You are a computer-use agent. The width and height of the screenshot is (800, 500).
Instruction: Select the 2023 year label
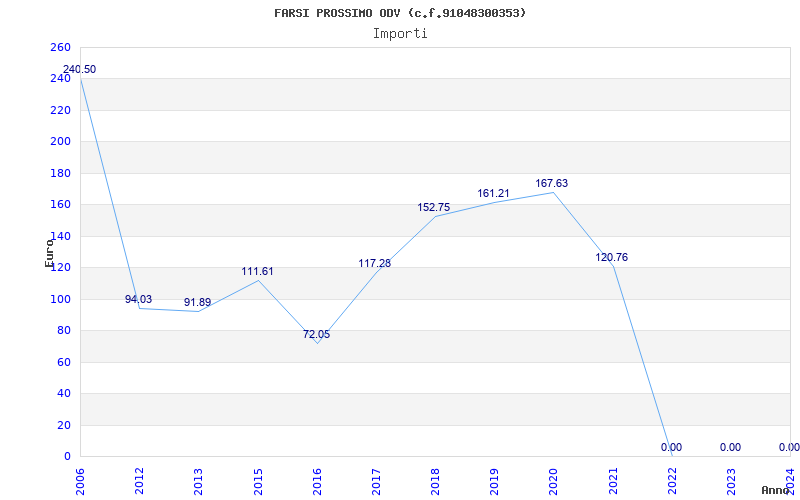[731, 480]
